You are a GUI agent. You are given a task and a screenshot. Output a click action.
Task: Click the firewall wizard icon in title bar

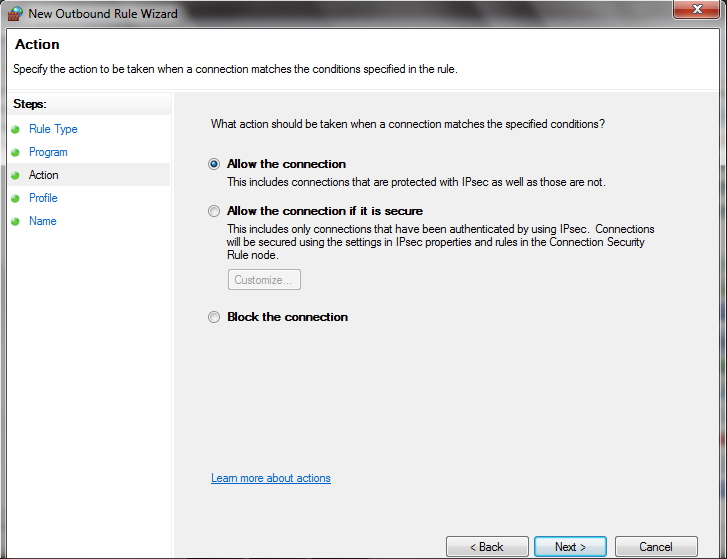click(15, 14)
